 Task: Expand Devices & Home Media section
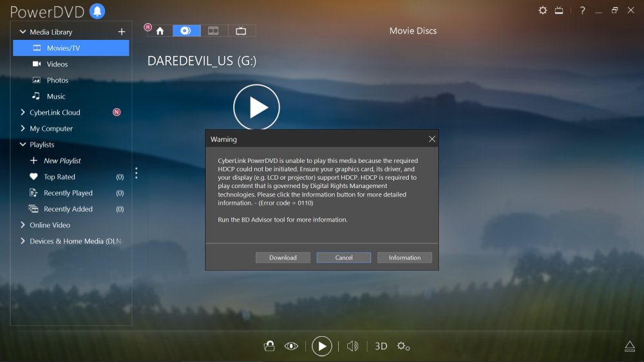23,241
